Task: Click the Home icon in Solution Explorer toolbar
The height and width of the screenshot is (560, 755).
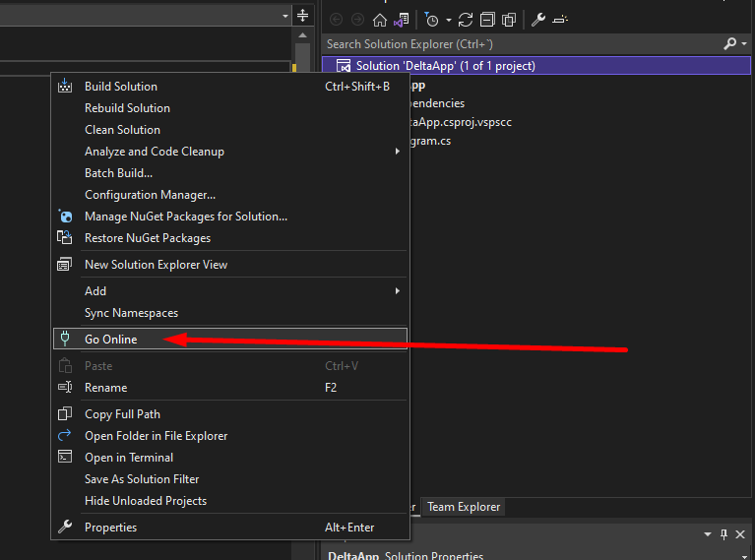Action: click(379, 20)
